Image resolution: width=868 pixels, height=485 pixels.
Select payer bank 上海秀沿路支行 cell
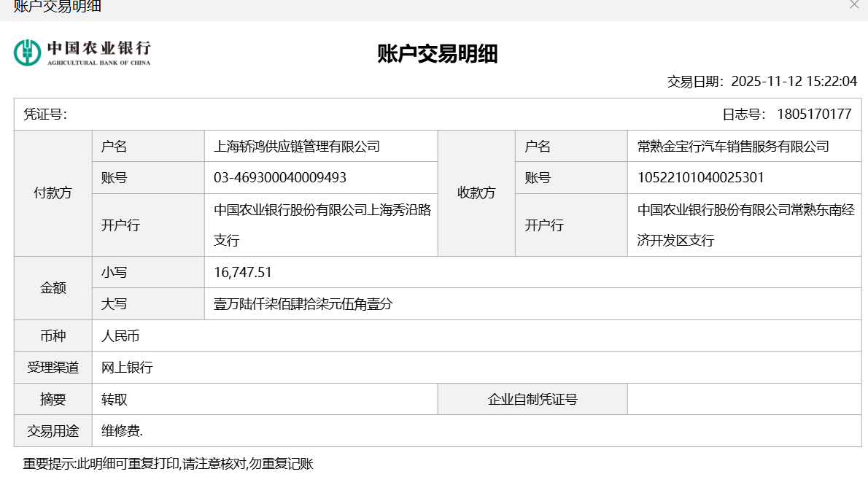click(x=322, y=225)
